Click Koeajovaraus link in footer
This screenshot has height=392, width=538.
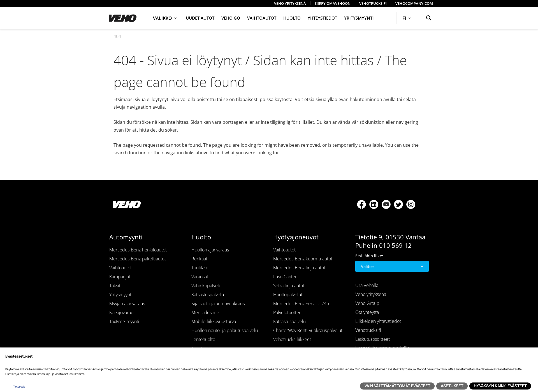(122, 313)
